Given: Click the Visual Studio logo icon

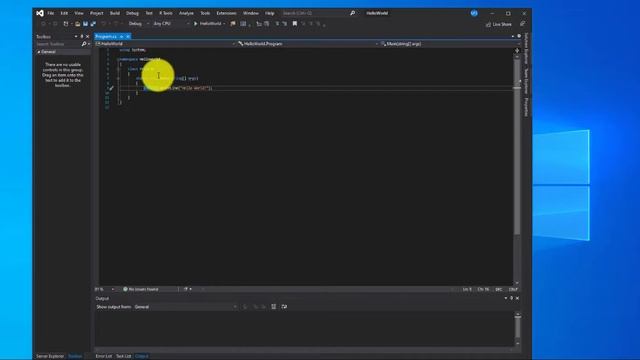Looking at the screenshot, I should click(x=40, y=13).
